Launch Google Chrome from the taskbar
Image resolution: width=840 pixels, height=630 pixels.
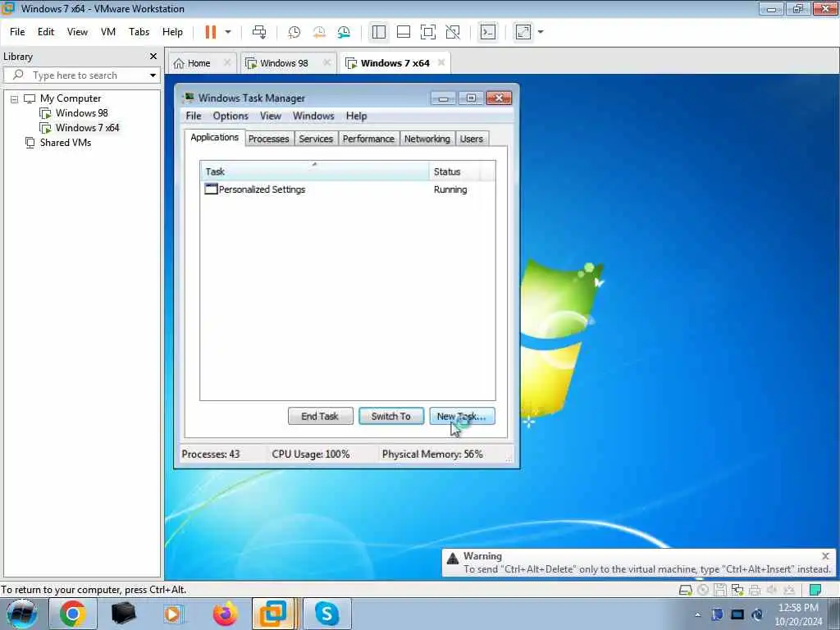73,614
